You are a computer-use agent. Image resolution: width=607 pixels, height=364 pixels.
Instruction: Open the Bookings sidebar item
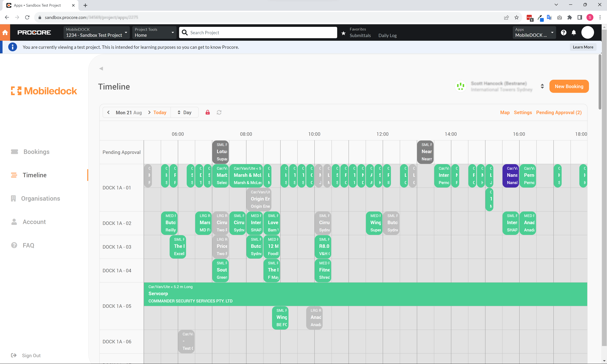click(36, 152)
